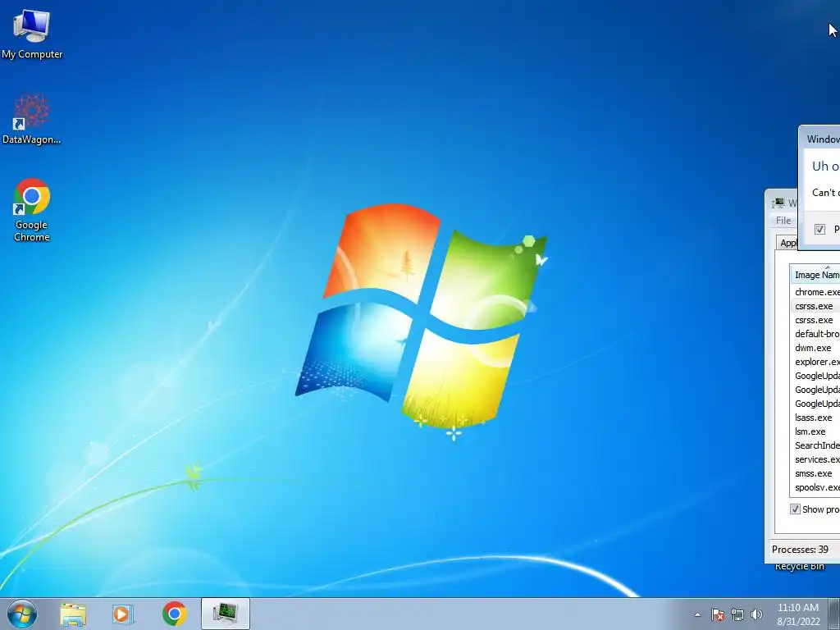Image resolution: width=840 pixels, height=630 pixels.
Task: Open the Windows Start menu orb
Action: [x=22, y=614]
